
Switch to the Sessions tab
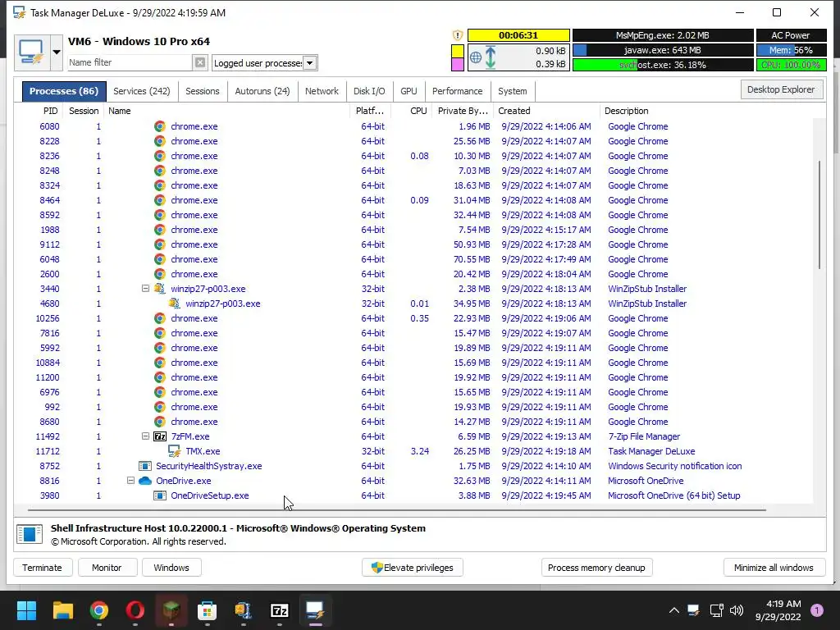click(202, 91)
